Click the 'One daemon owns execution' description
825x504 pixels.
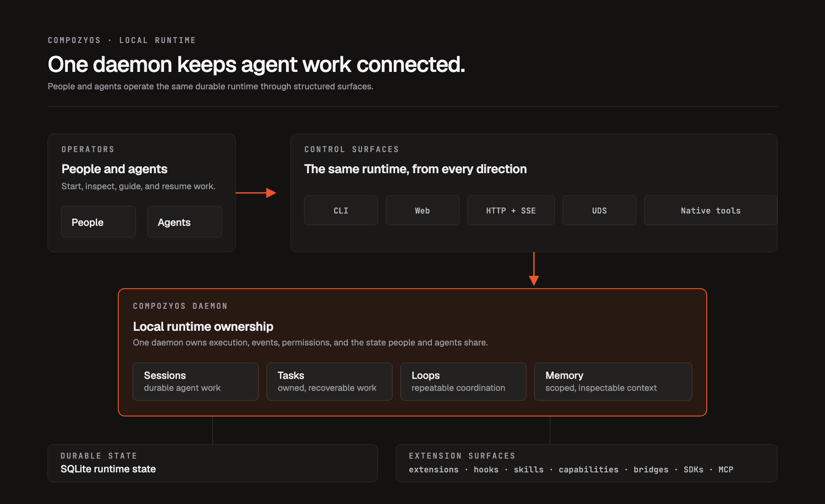pos(310,343)
